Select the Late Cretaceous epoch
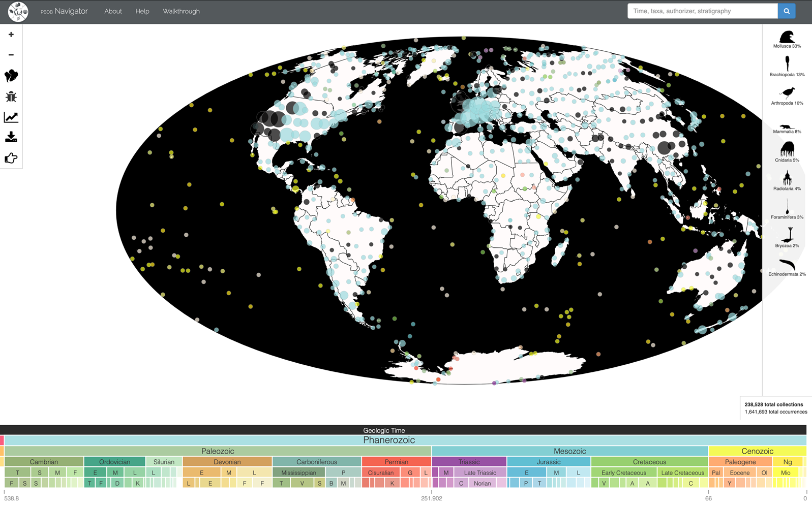Image resolution: width=812 pixels, height=507 pixels. click(682, 472)
